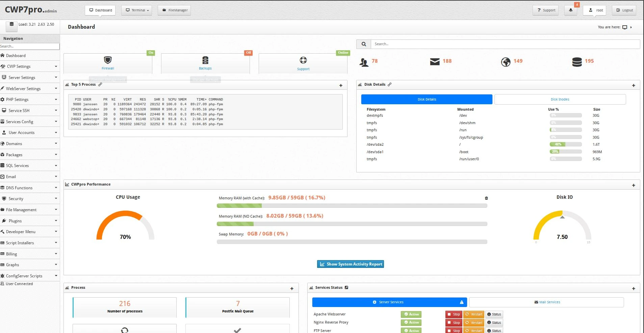Click the mail envelope count icon
The image size is (644, 333).
435,61
